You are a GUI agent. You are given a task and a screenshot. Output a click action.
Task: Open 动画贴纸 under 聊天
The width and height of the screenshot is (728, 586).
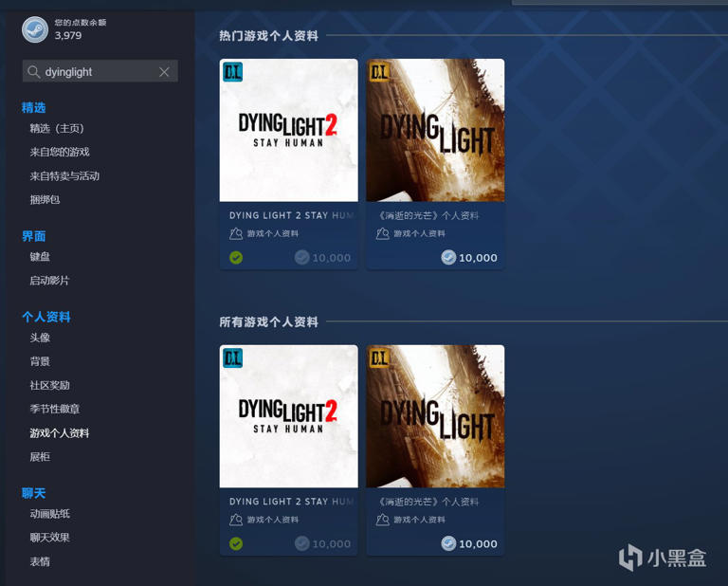49,514
